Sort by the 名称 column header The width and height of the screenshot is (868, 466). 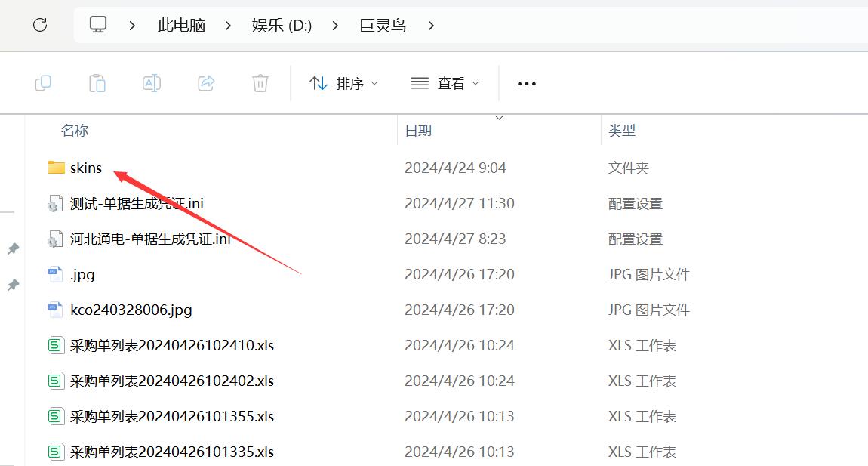coord(75,131)
